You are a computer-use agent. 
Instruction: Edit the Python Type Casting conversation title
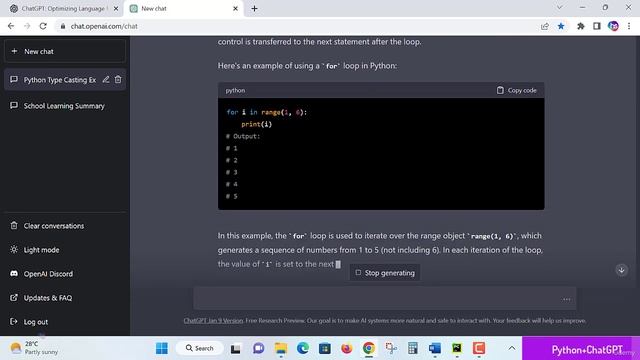pyautogui.click(x=106, y=80)
